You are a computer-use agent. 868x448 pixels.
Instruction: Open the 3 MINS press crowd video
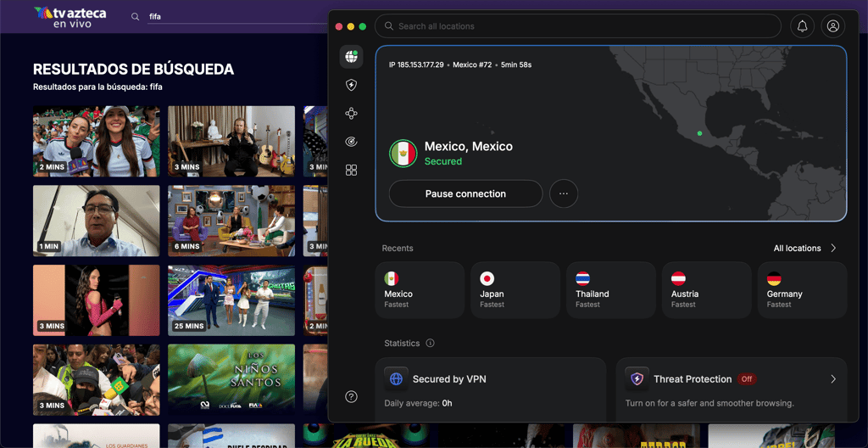click(x=97, y=380)
